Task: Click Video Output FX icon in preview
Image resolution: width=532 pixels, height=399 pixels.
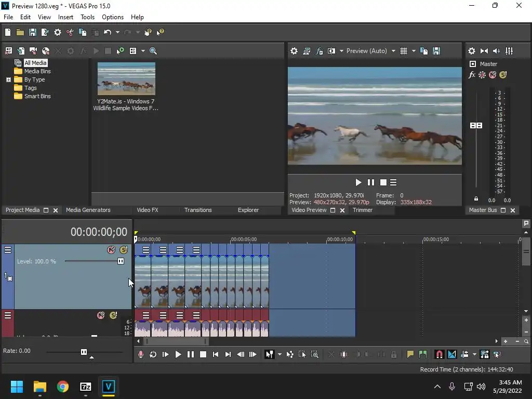Action: 320,51
